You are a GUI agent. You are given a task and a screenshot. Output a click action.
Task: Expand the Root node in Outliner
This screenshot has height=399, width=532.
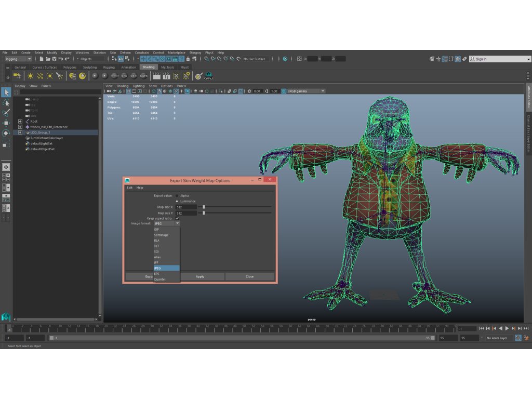coord(20,122)
